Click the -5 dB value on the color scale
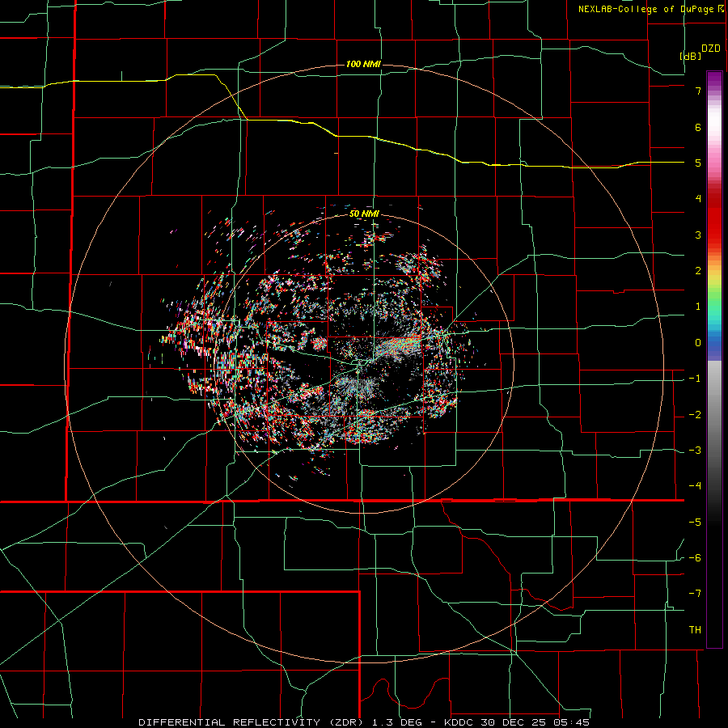Image resolution: width=728 pixels, height=728 pixels. tap(695, 523)
